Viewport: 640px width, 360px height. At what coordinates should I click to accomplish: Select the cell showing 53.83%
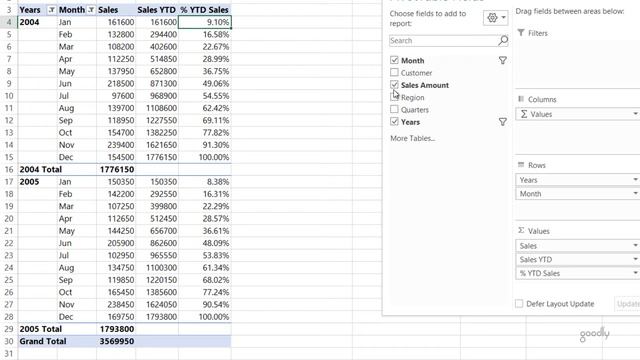[x=204, y=255]
